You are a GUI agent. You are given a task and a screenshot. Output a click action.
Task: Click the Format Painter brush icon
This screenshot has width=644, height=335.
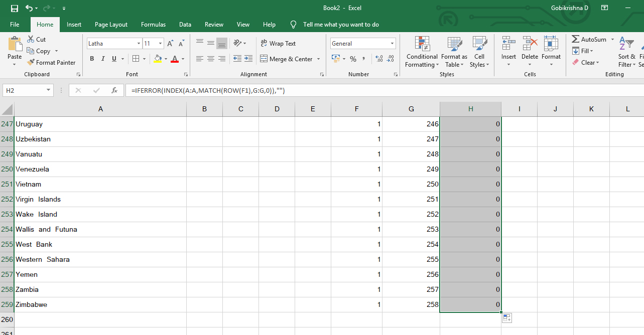tap(31, 63)
